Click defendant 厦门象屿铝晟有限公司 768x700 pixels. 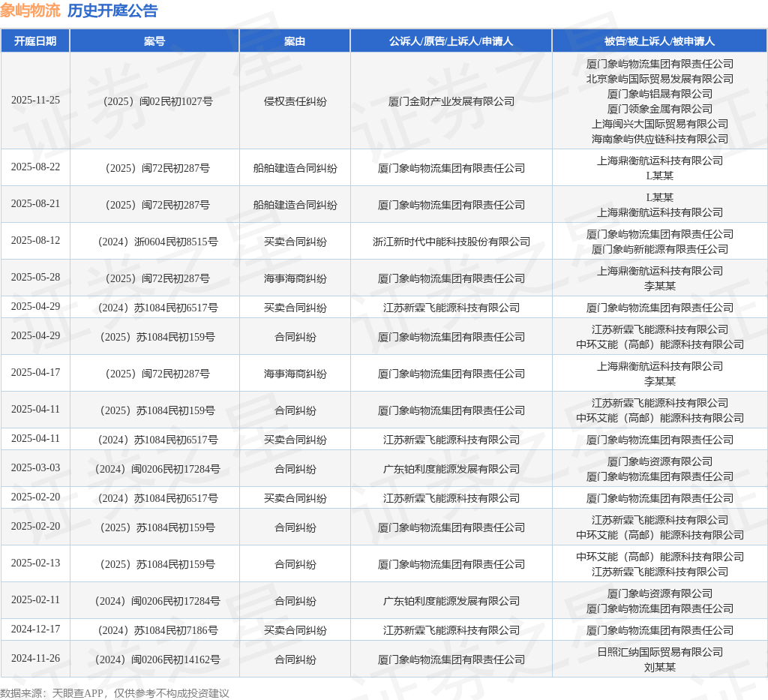tap(660, 94)
